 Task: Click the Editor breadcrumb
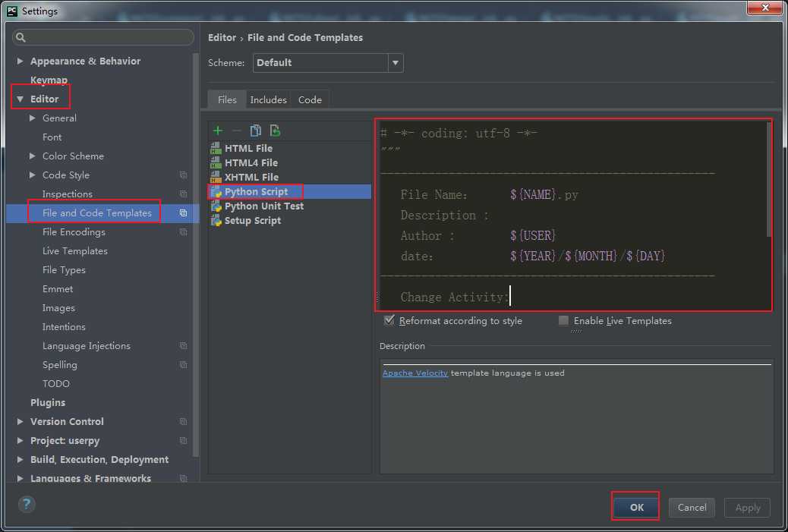pos(222,38)
